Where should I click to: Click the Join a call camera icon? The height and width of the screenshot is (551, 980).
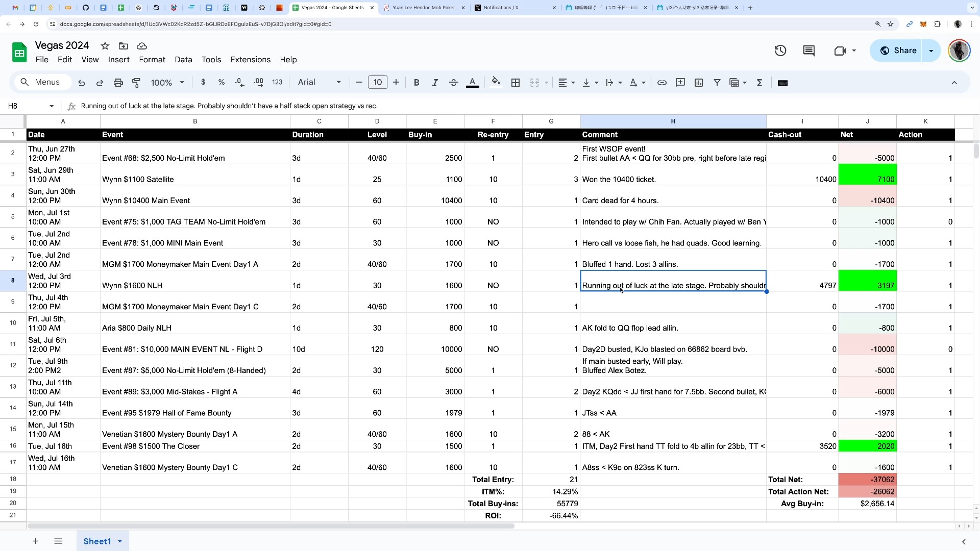[840, 51]
